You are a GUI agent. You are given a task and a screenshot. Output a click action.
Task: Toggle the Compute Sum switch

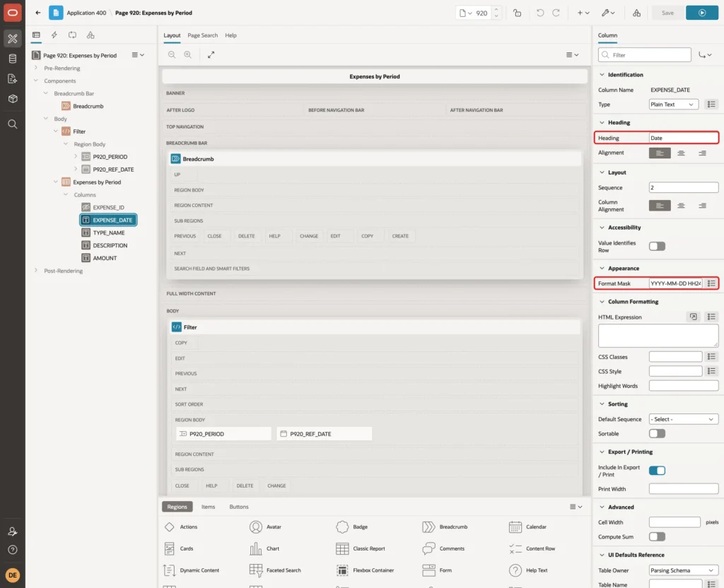[x=657, y=537]
